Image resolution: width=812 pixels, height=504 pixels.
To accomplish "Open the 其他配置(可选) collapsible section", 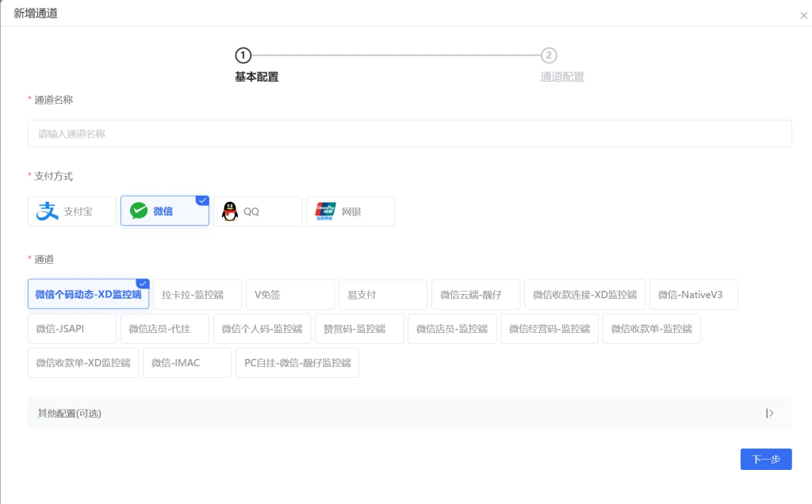I will [x=70, y=413].
